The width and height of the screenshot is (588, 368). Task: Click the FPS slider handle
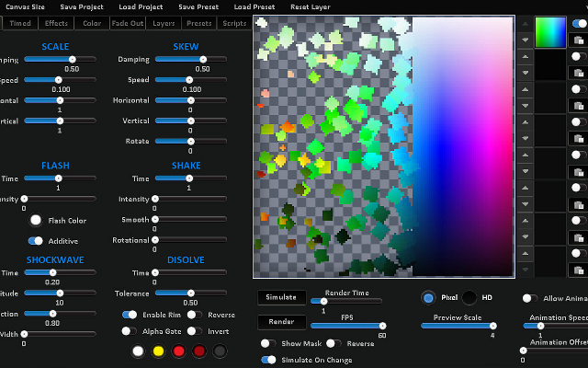[x=382, y=326]
